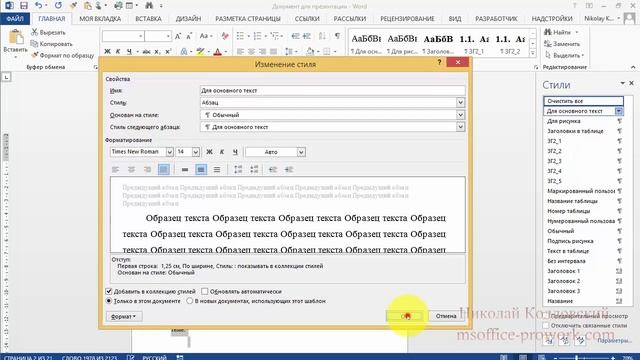
Task: Toggle 'Добавить в коллекцию стилей' checkbox
Action: [109, 291]
